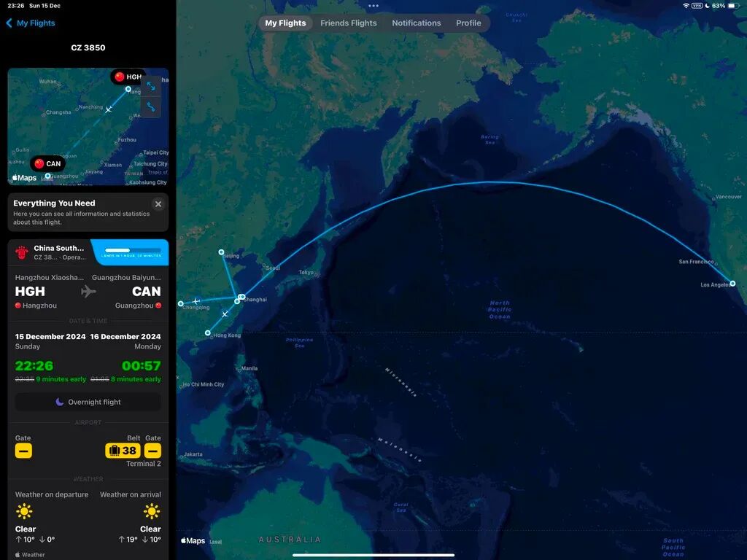
Task: Tap the departure gate badge under HGH
Action: point(23,451)
